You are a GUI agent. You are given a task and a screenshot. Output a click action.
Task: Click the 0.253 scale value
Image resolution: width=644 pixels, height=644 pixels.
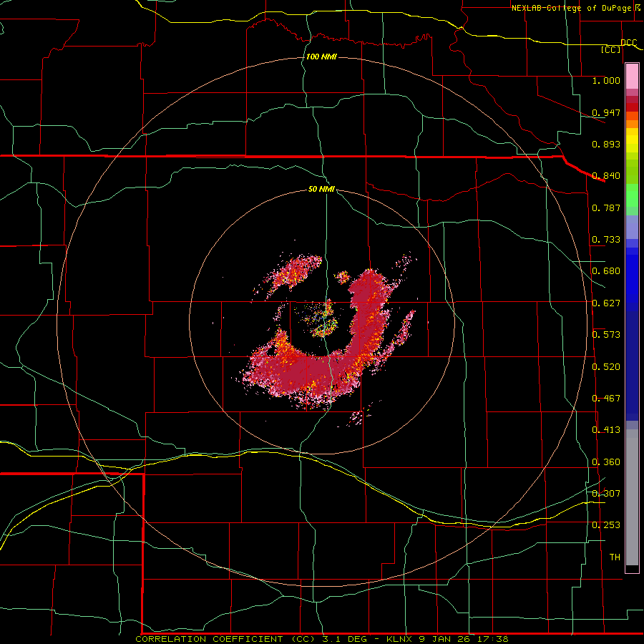(x=606, y=525)
